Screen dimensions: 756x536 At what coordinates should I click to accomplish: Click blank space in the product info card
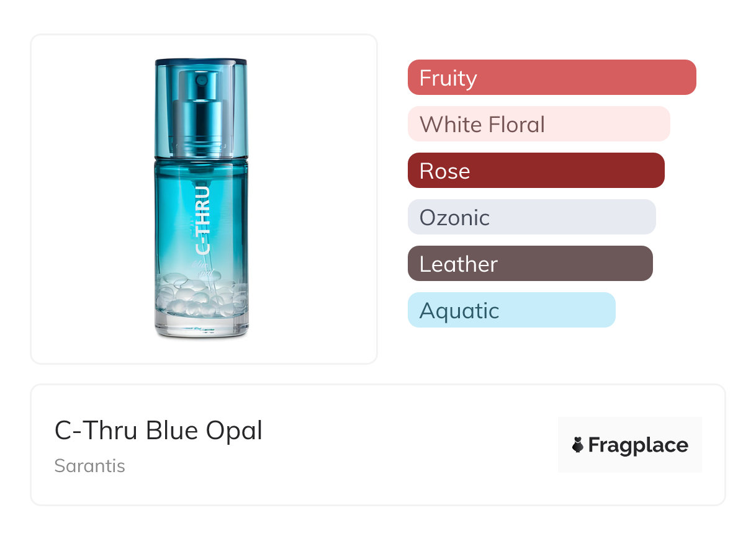click(x=403, y=447)
